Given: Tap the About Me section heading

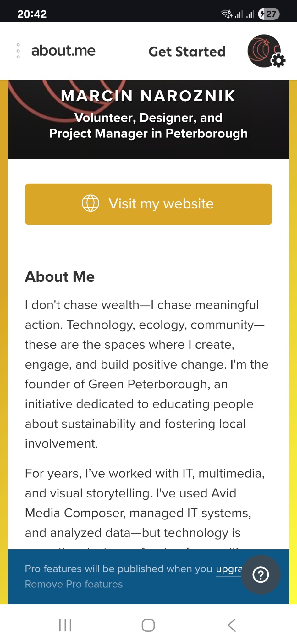Looking at the screenshot, I should click(x=59, y=277).
